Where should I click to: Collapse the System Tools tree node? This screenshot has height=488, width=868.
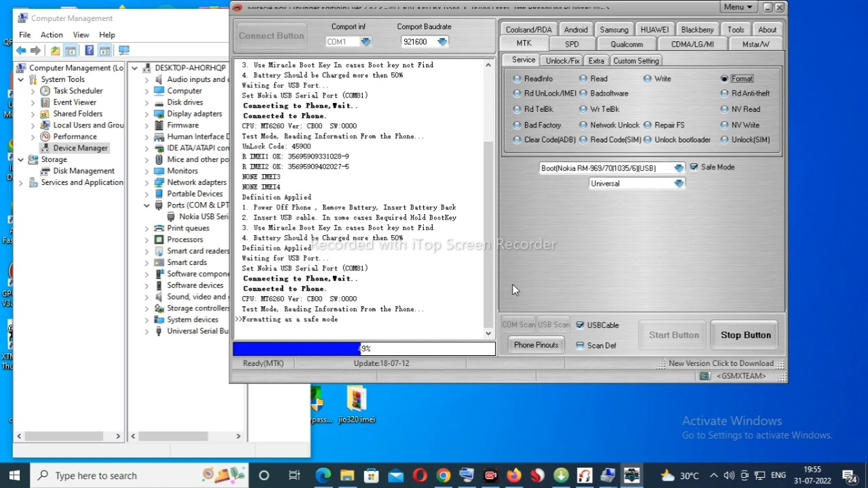tap(21, 79)
